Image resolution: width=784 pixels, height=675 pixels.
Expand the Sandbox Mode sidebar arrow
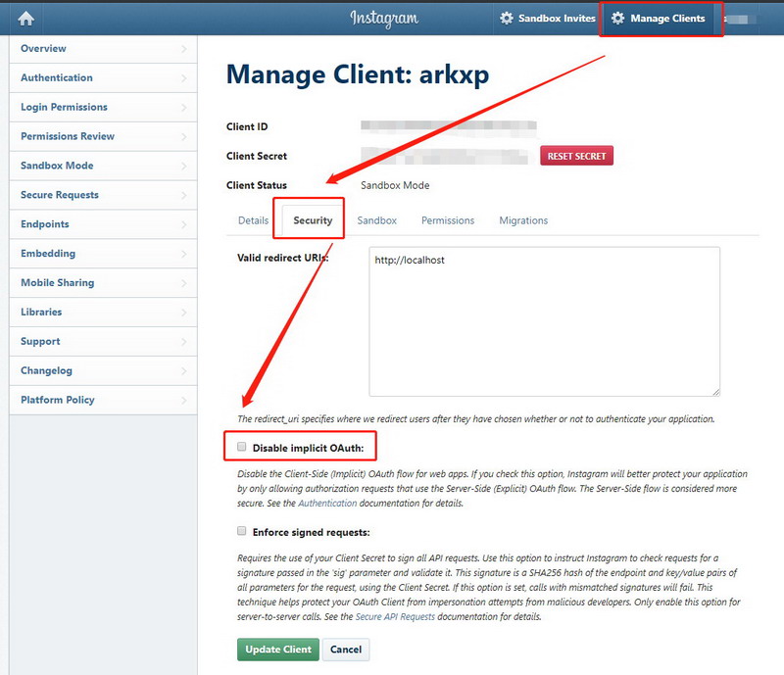pos(184,166)
